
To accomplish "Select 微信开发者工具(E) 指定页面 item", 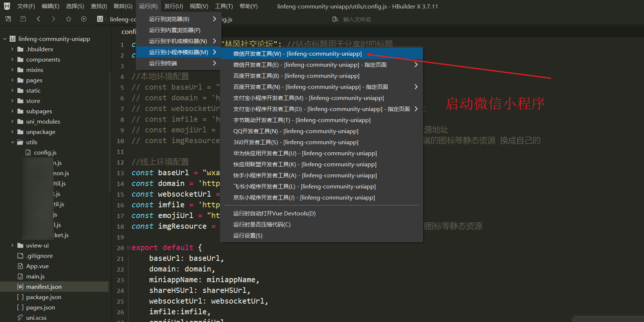I will 322,65.
